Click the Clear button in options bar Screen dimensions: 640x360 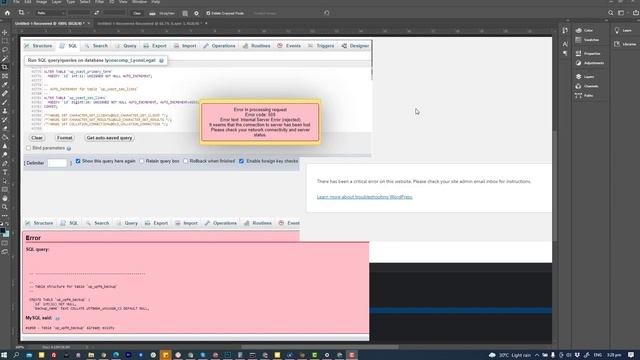point(137,13)
